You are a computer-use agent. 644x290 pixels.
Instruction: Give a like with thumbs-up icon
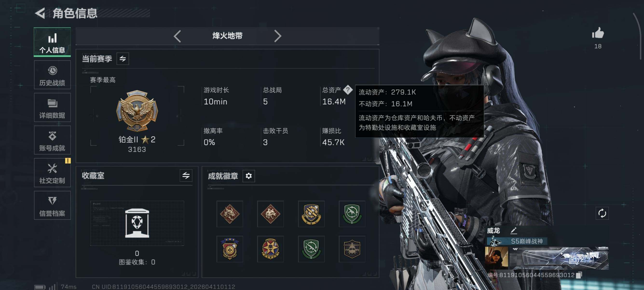(598, 33)
